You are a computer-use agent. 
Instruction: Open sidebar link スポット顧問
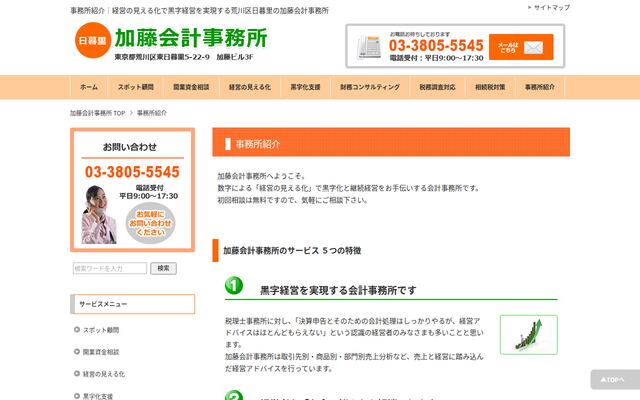(101, 330)
